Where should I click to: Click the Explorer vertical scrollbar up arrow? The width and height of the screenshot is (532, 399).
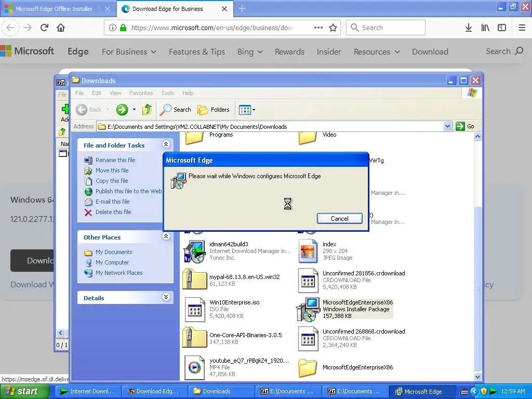tap(478, 137)
